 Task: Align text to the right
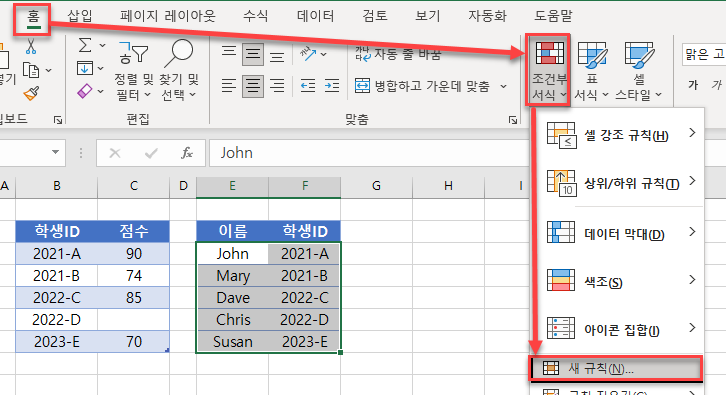277,86
